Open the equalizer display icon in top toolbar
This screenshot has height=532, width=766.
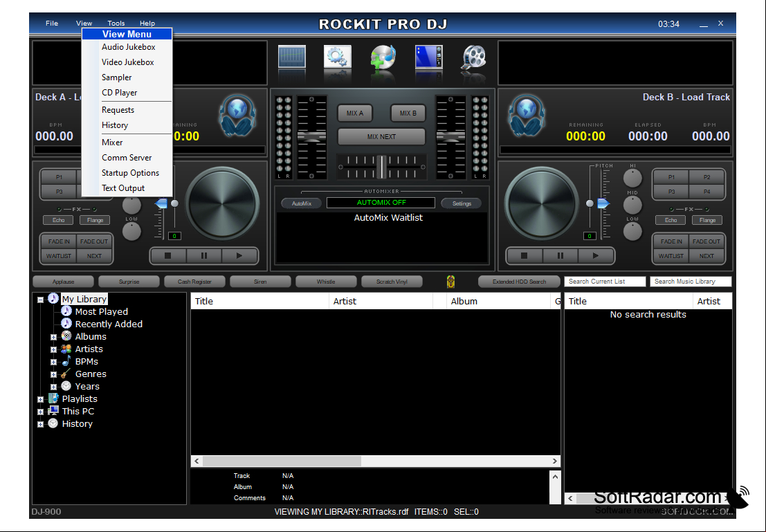tap(292, 57)
